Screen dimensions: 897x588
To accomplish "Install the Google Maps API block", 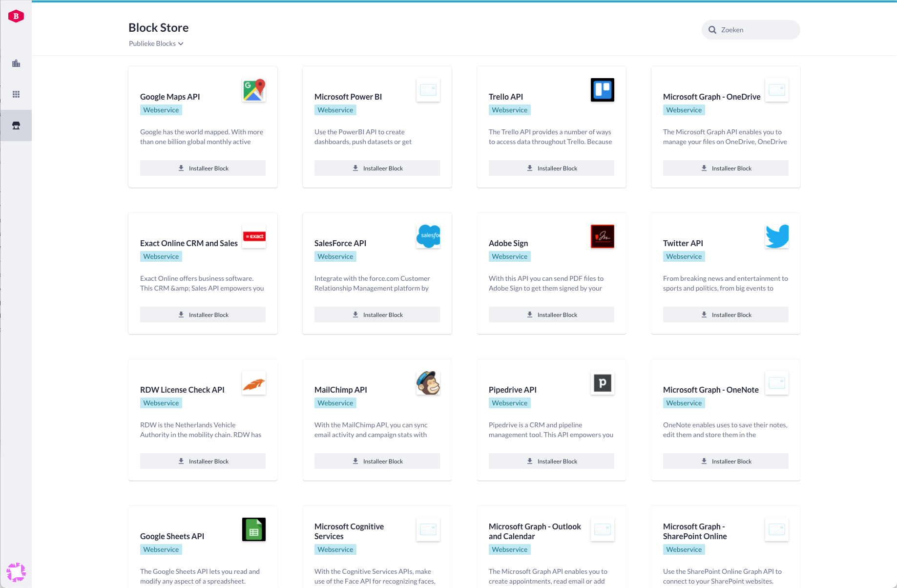I will click(203, 168).
